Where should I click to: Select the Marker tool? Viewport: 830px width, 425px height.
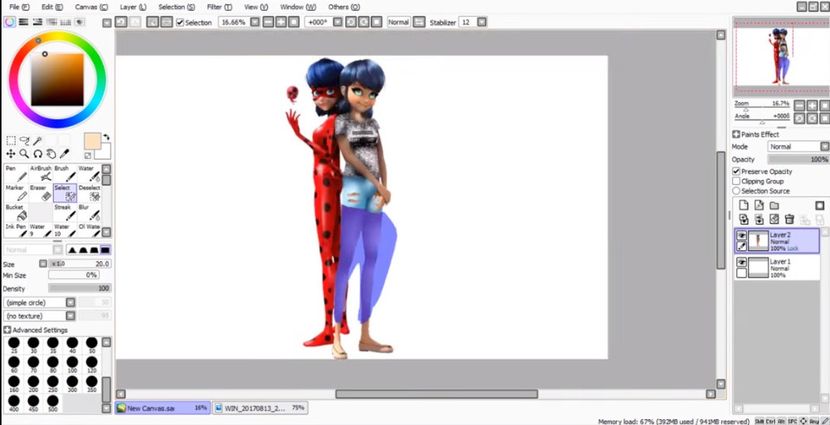pos(16,192)
